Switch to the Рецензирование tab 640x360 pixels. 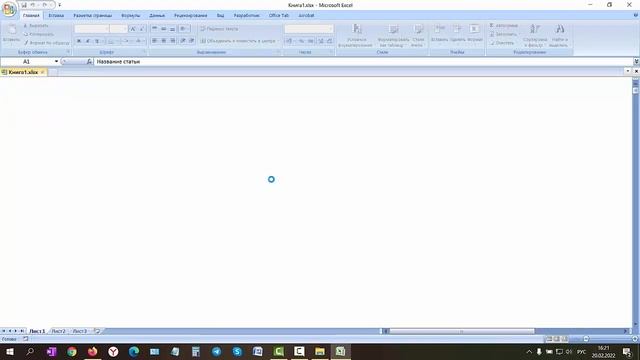(191, 16)
